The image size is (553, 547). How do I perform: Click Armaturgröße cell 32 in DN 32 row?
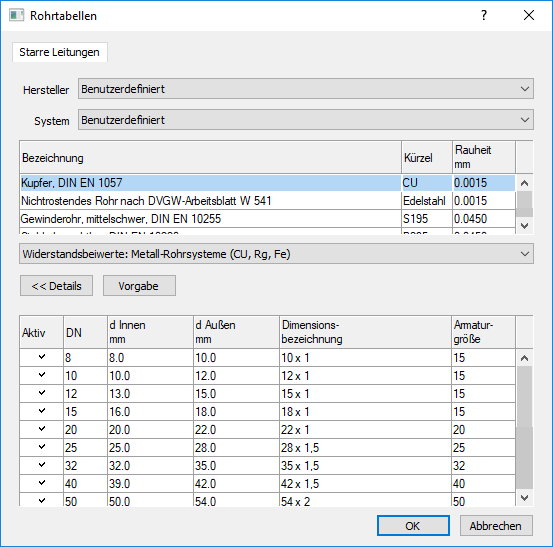tap(484, 466)
